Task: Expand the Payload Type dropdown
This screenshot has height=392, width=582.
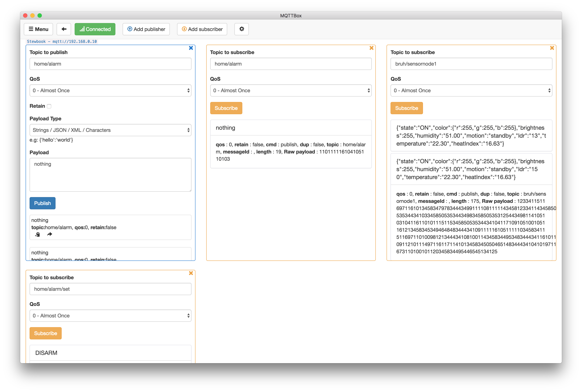Action: 110,130
